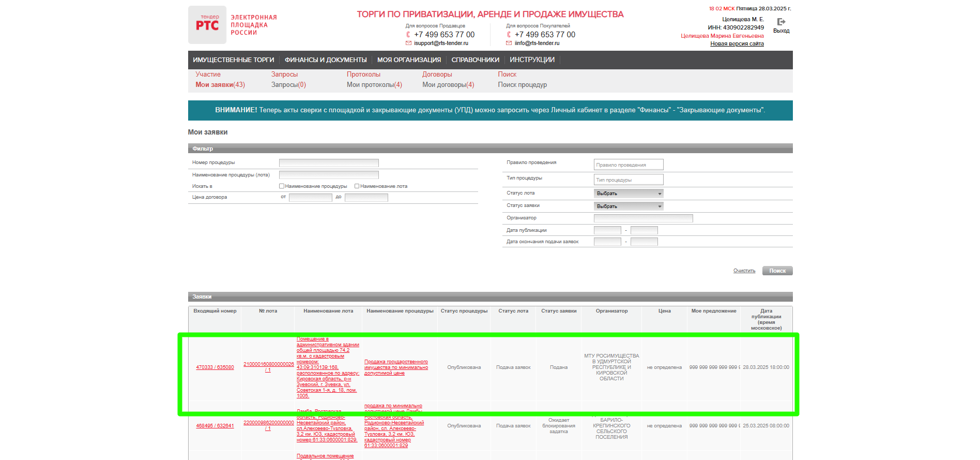This screenshot has width=980, height=460.
Task: Click the Входящий номер column header
Action: pos(215,311)
